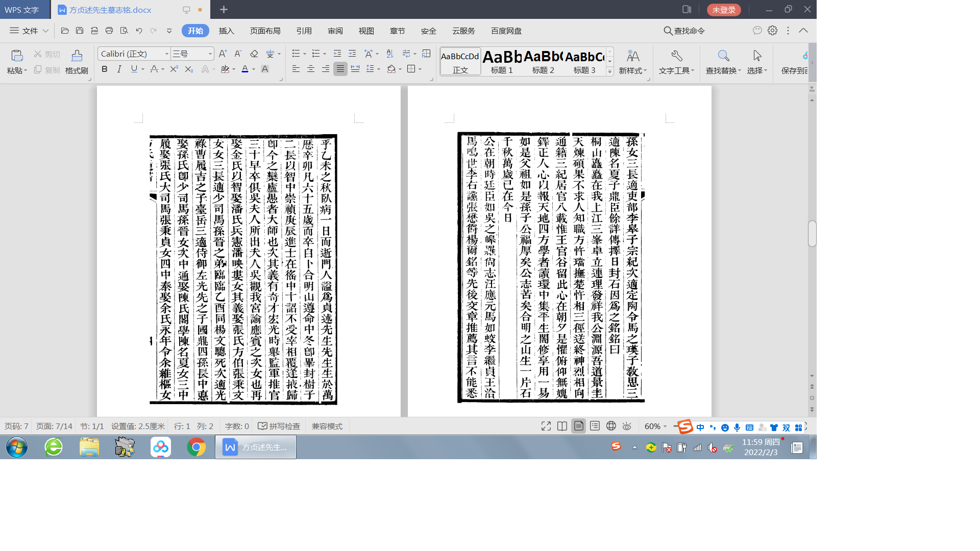
Task: Open the font name dropdown
Action: (x=166, y=54)
